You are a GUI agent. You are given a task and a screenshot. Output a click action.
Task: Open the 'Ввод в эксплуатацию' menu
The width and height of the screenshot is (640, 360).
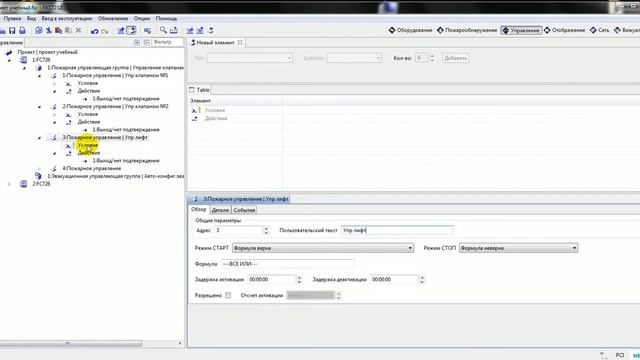point(67,19)
